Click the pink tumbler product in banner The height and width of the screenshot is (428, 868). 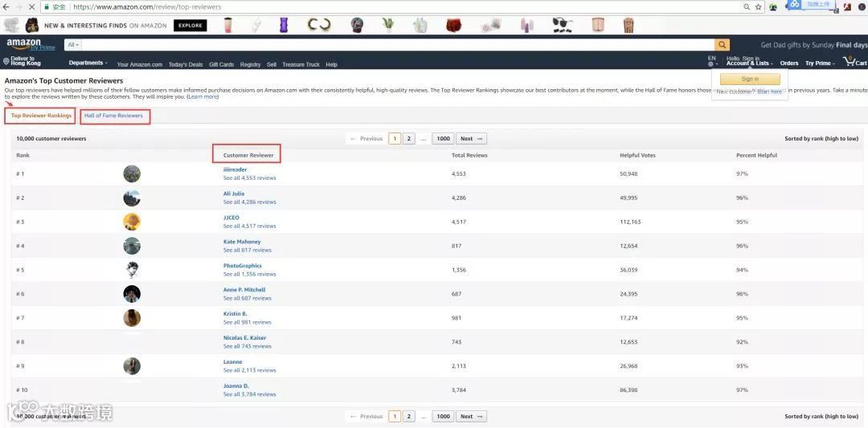click(228, 26)
